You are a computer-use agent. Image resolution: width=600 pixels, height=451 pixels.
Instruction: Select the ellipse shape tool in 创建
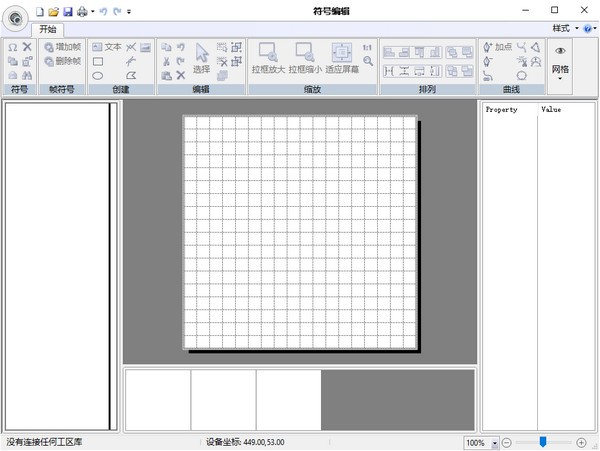[98, 75]
